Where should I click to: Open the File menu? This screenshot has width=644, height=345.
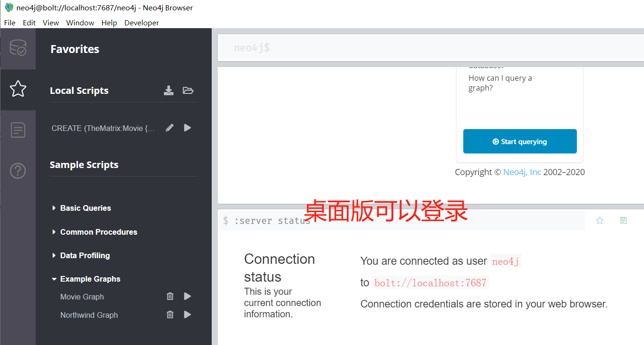tap(9, 23)
